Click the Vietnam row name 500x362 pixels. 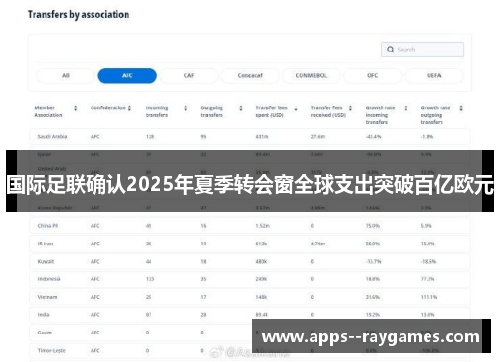pos(47,297)
